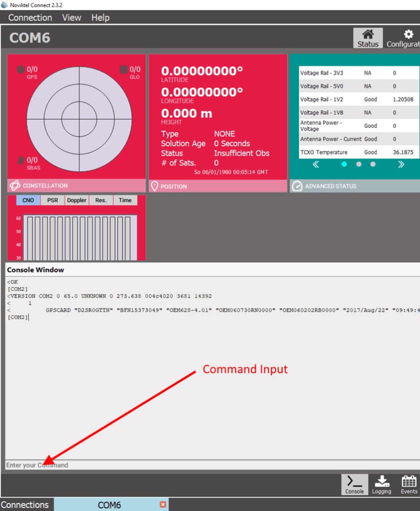This screenshot has height=511, width=420.
Task: Go to next Advanced Status page
Action: tap(401, 164)
